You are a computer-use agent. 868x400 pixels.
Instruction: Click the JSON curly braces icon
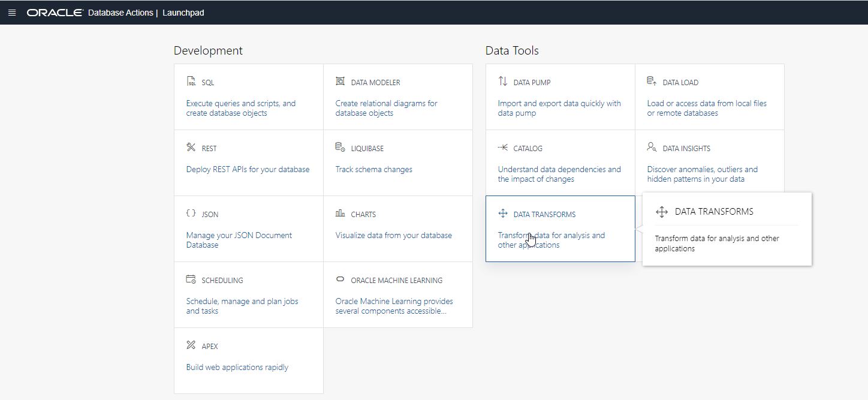(191, 213)
